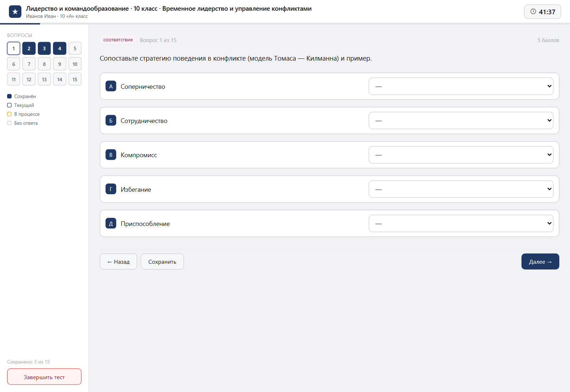Go to question 6
Image resolution: width=570 pixels, height=392 pixels.
[14, 64]
